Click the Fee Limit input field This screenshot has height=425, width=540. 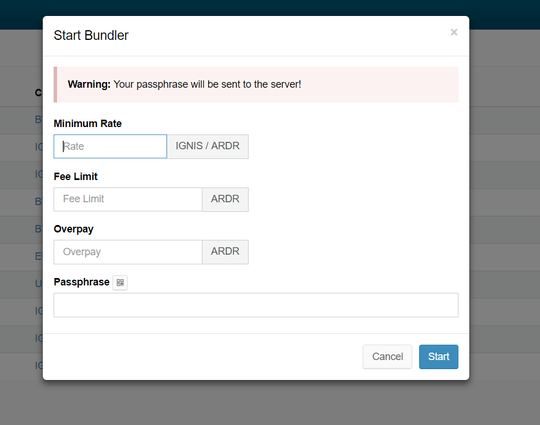pyautogui.click(x=128, y=199)
